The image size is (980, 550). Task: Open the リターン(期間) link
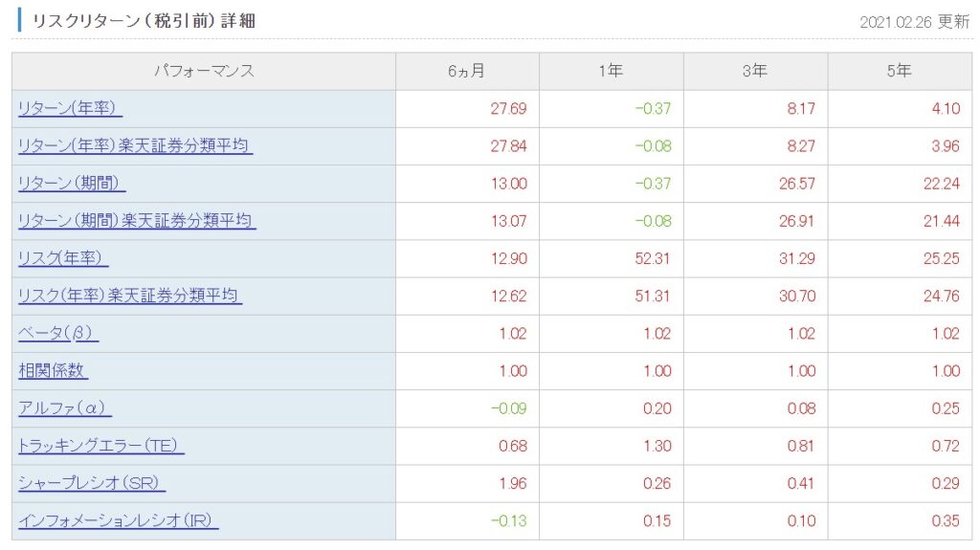pos(72,184)
